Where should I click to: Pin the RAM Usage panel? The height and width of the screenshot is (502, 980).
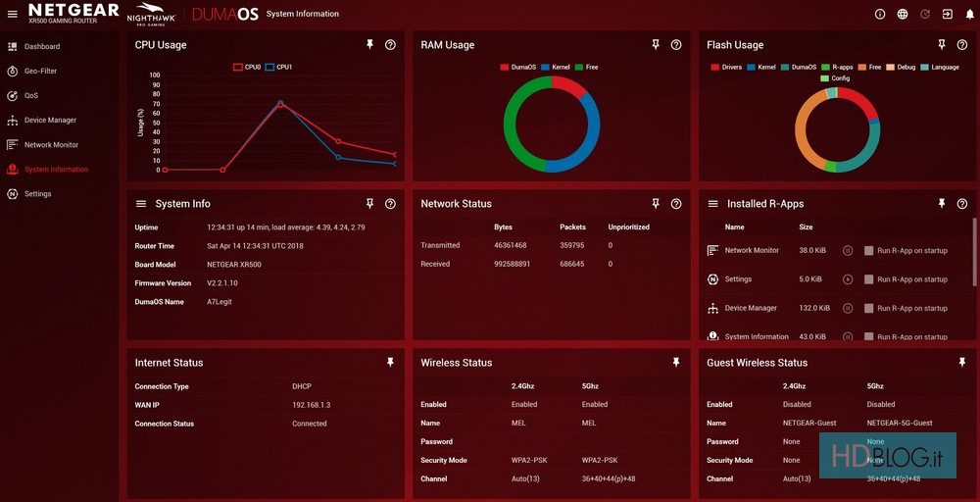click(x=656, y=44)
